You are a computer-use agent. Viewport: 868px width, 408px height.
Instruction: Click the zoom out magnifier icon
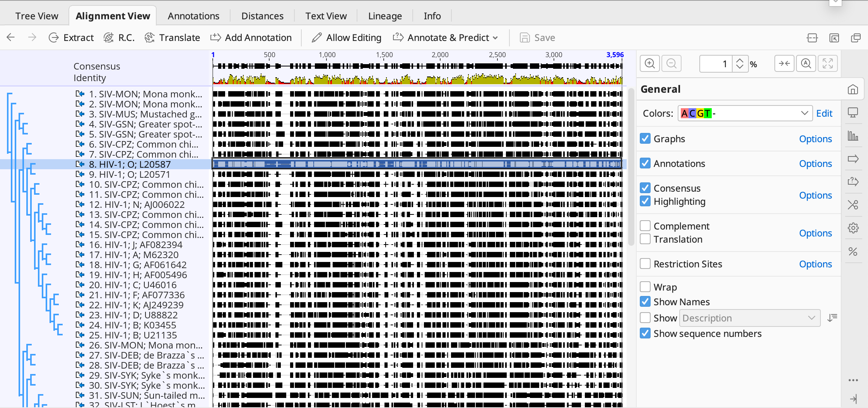(672, 63)
